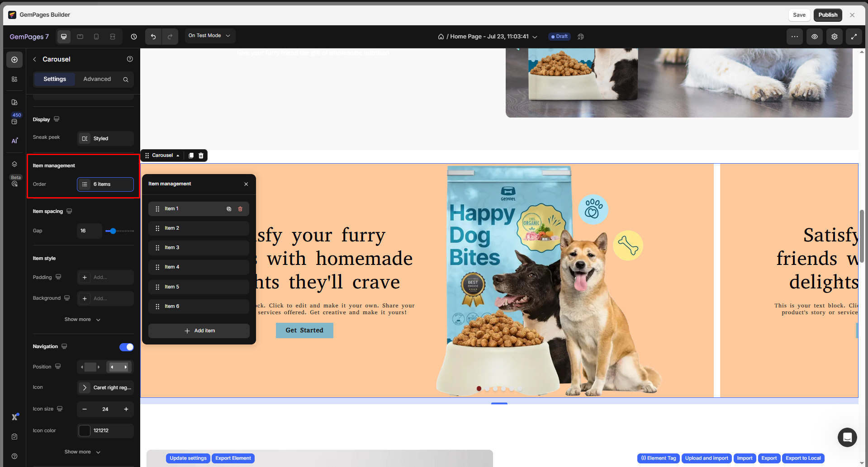Select inside arrows navigation position

coord(119,367)
